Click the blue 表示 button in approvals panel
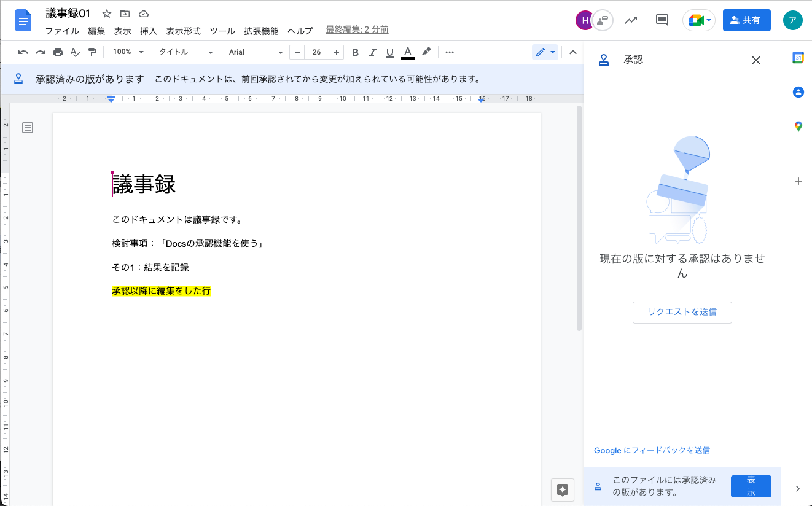Image resolution: width=812 pixels, height=506 pixels. pyautogui.click(x=751, y=486)
